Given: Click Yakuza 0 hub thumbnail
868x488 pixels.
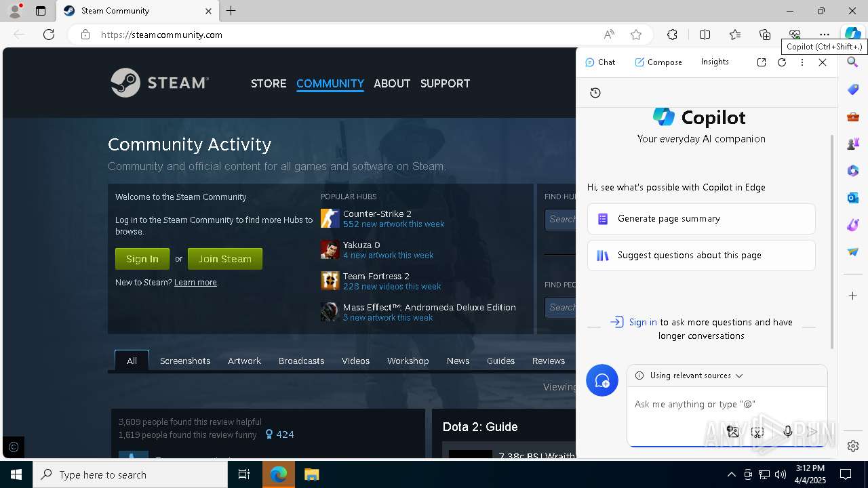Looking at the screenshot, I should pos(330,249).
